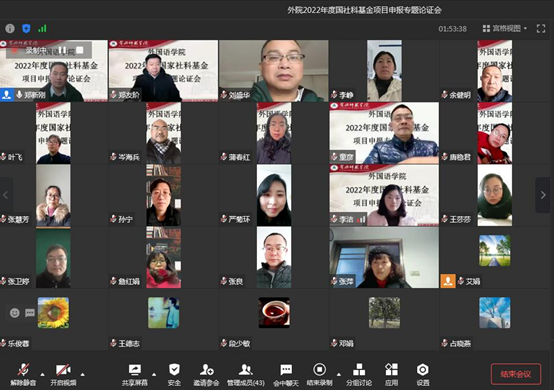Screen dimensions: 554x390
Task: Expand the video options arrow beside camera
Action: 82,374
